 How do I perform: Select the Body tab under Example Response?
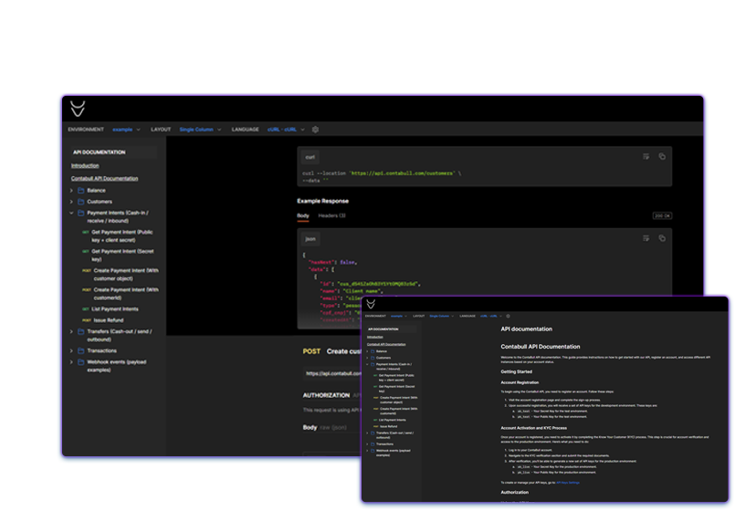click(302, 216)
